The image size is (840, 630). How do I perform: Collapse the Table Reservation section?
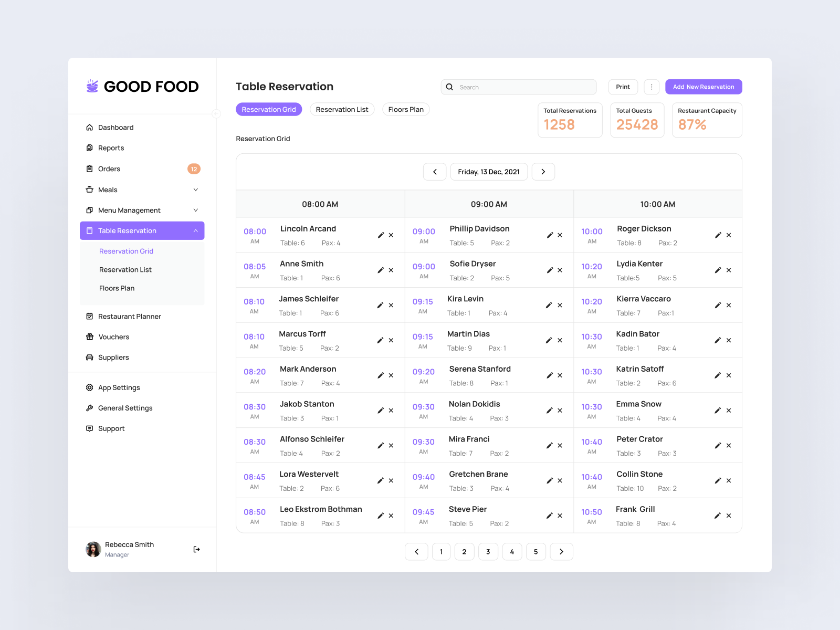coord(195,230)
